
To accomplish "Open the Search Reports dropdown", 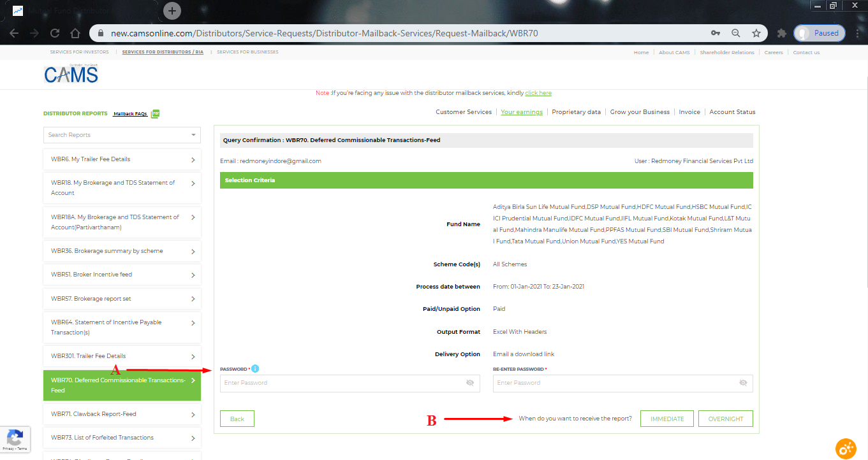I will pos(122,134).
